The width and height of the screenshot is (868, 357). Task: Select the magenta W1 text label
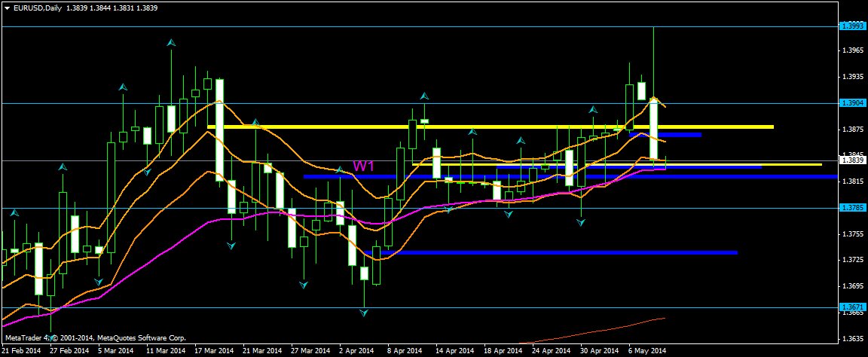[363, 166]
